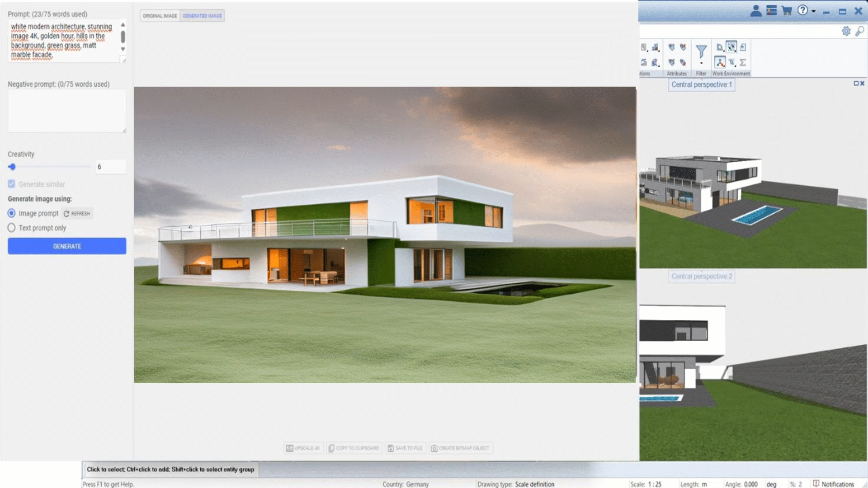Click the Refresh button next to Image prompt
Image resolution: width=868 pixels, height=488 pixels.
coord(77,213)
